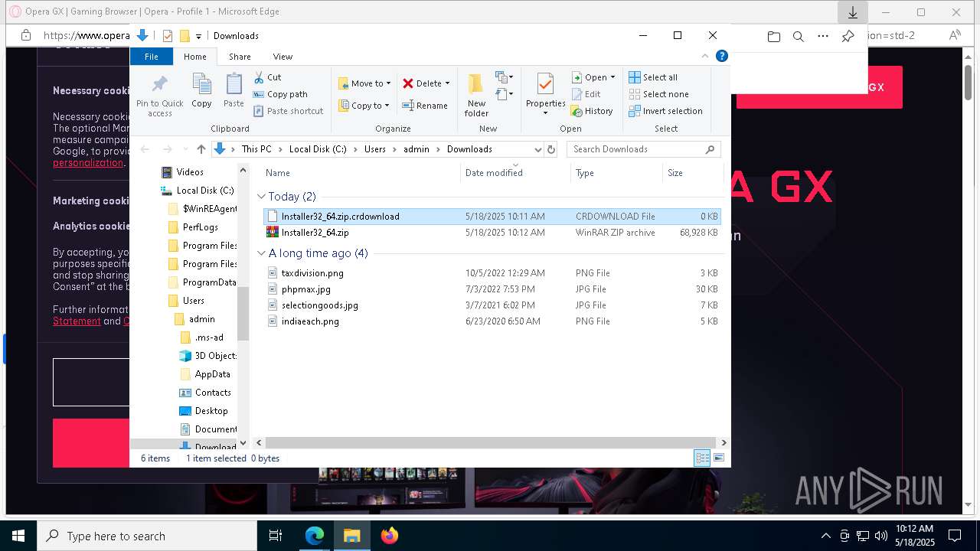Click Task View taskbar button

276,536
